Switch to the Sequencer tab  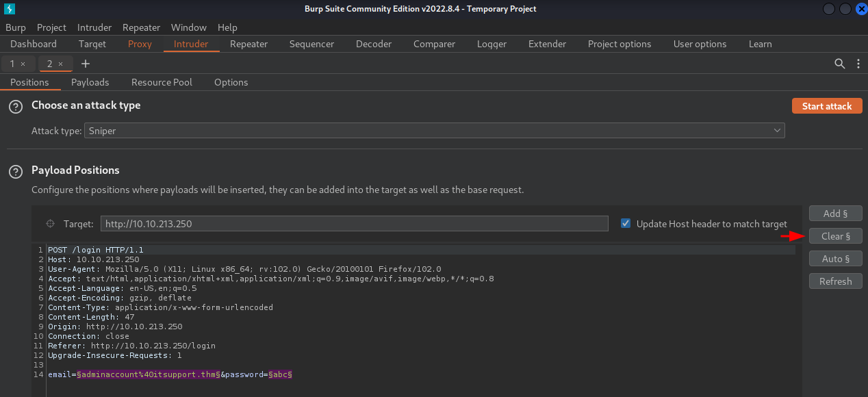click(311, 44)
